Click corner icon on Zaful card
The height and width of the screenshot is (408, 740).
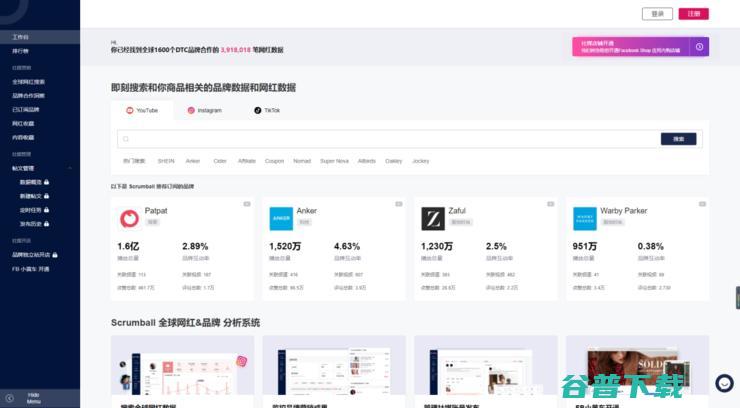pos(550,204)
